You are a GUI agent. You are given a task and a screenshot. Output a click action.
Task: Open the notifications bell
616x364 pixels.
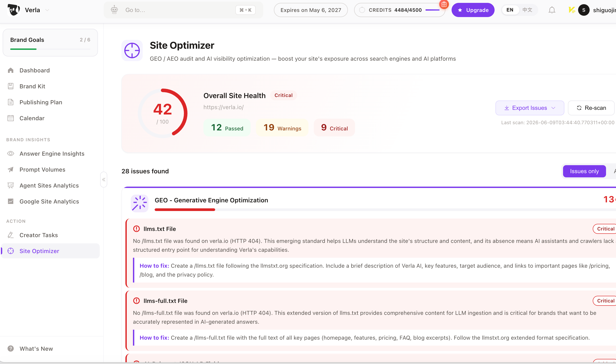point(552,10)
